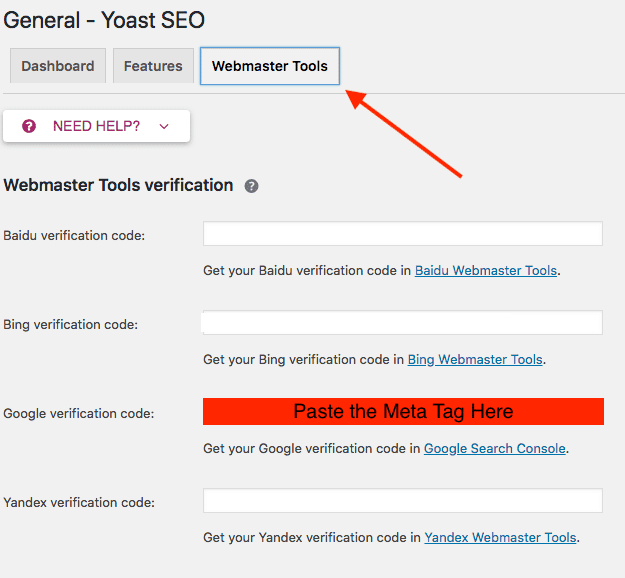
Task: Click the Webmaster Tools verification heading
Action: 118,185
